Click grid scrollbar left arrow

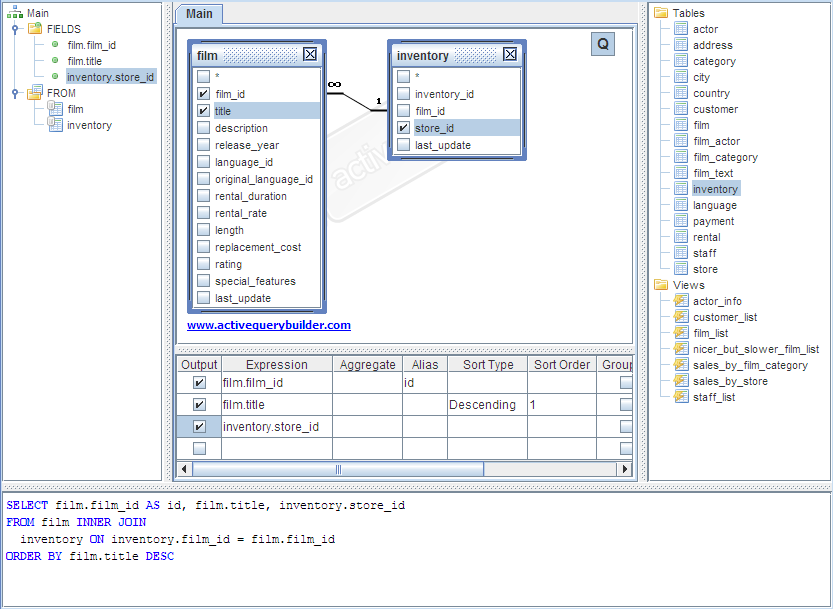tap(184, 469)
